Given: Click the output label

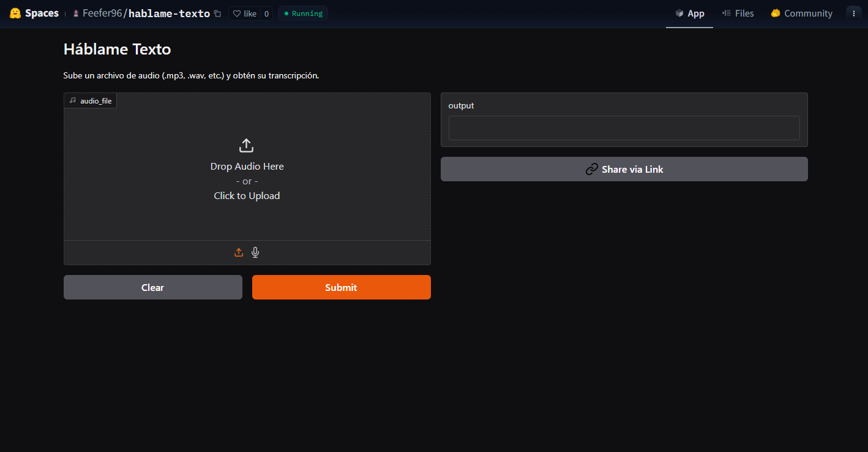Looking at the screenshot, I should click(461, 105).
